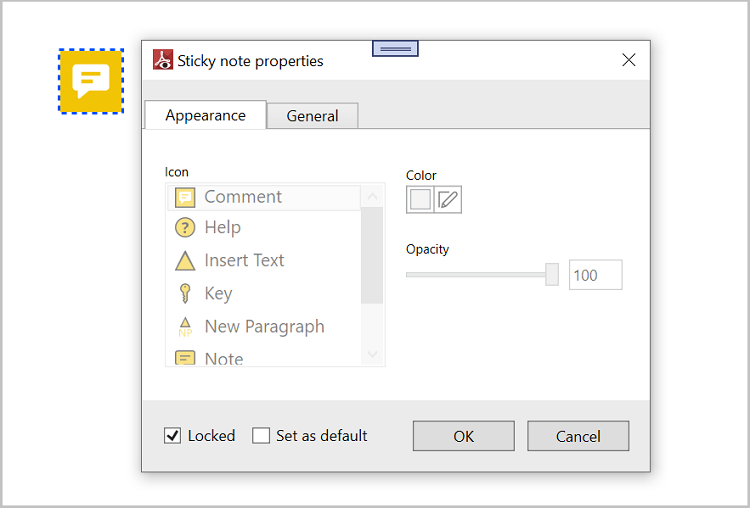Image resolution: width=750 pixels, height=508 pixels.
Task: Choose the New Paragraph icon
Action: click(x=185, y=326)
